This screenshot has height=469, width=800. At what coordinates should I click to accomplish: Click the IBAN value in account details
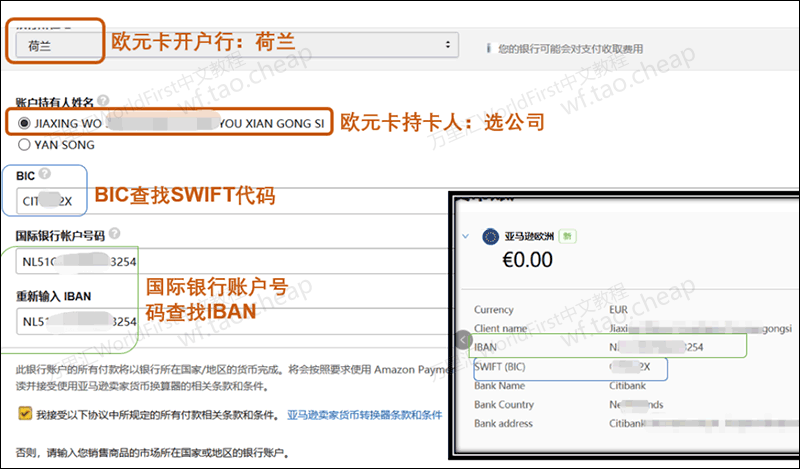click(656, 347)
